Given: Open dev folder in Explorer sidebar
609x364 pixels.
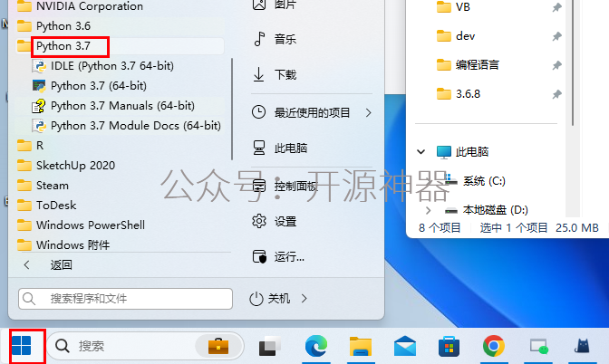Looking at the screenshot, I should click(x=456, y=36).
